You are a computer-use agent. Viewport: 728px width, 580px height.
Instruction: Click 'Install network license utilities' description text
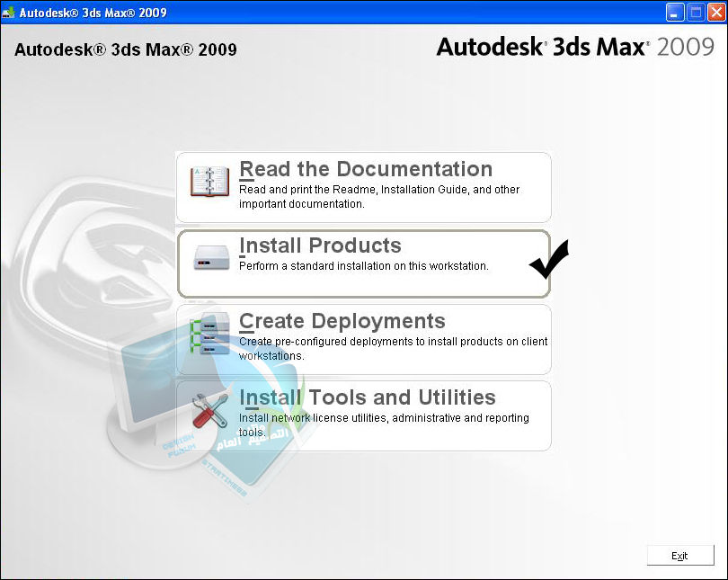[384, 425]
